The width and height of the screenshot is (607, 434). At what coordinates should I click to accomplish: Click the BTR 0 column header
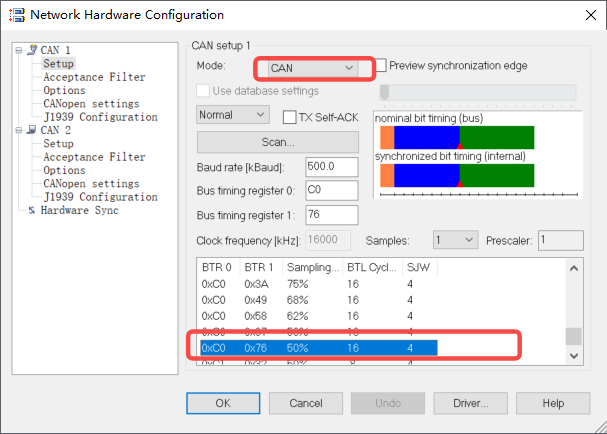[218, 267]
